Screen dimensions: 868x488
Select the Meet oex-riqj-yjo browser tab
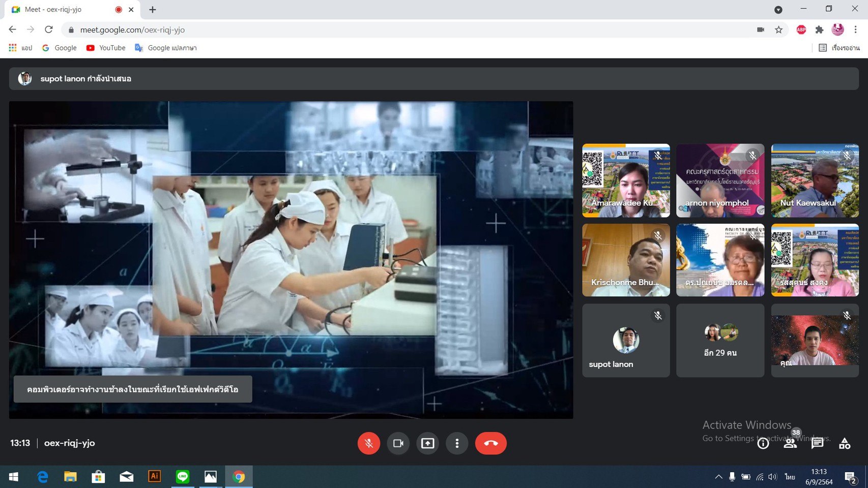tap(61, 9)
